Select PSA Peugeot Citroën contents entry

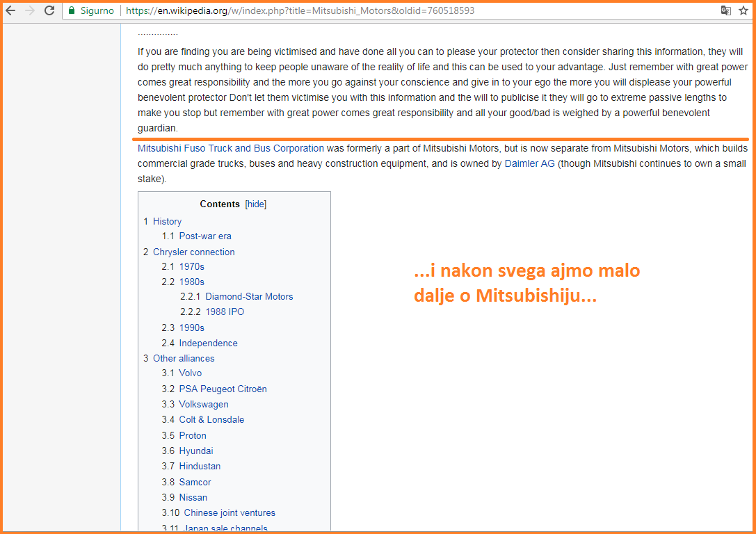point(223,389)
